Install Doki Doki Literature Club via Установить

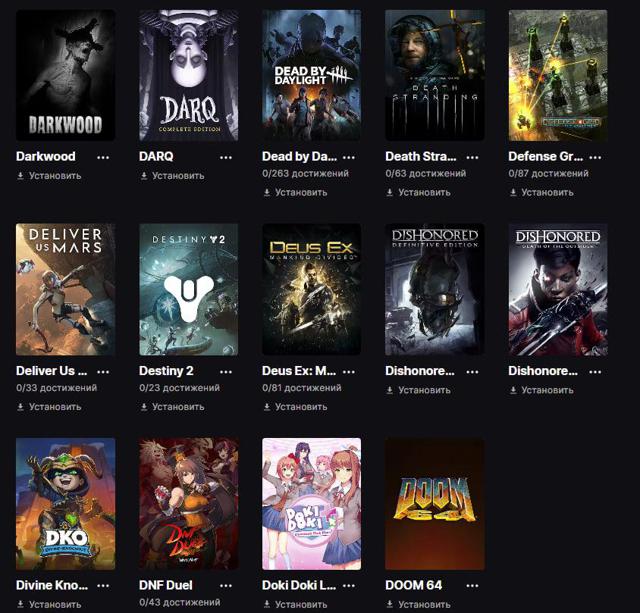click(x=295, y=604)
